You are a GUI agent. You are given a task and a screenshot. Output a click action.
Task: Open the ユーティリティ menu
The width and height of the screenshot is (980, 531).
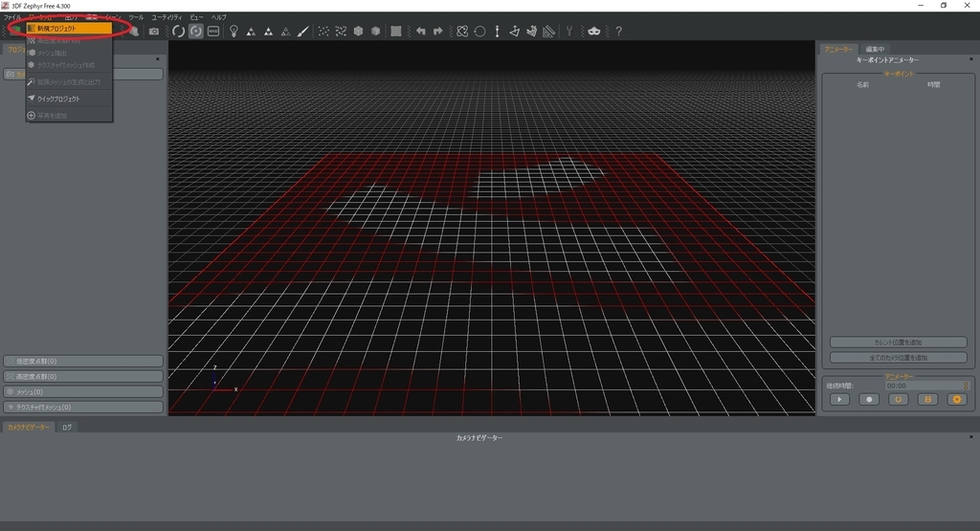(167, 17)
